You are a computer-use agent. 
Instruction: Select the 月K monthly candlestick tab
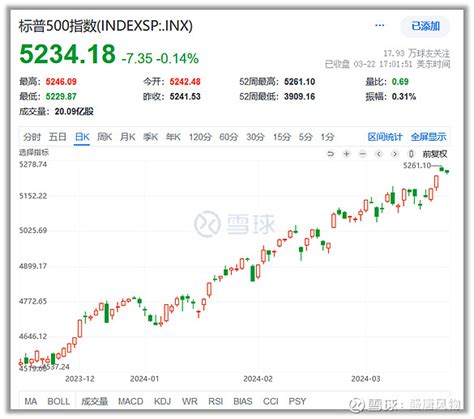(128, 137)
